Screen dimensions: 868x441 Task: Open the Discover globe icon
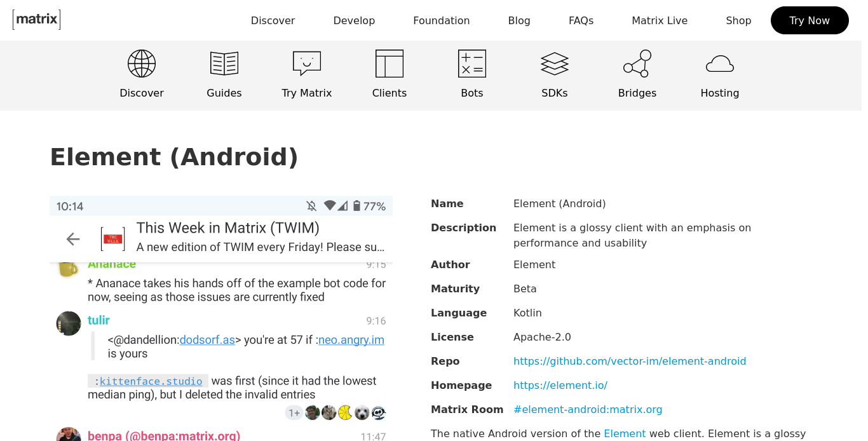point(142,64)
